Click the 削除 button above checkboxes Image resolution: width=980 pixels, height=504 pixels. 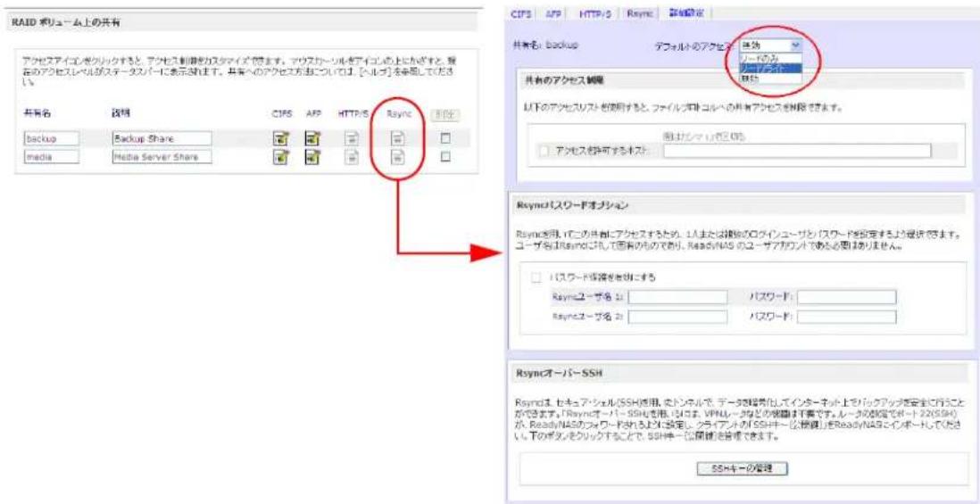pyautogui.click(x=445, y=115)
